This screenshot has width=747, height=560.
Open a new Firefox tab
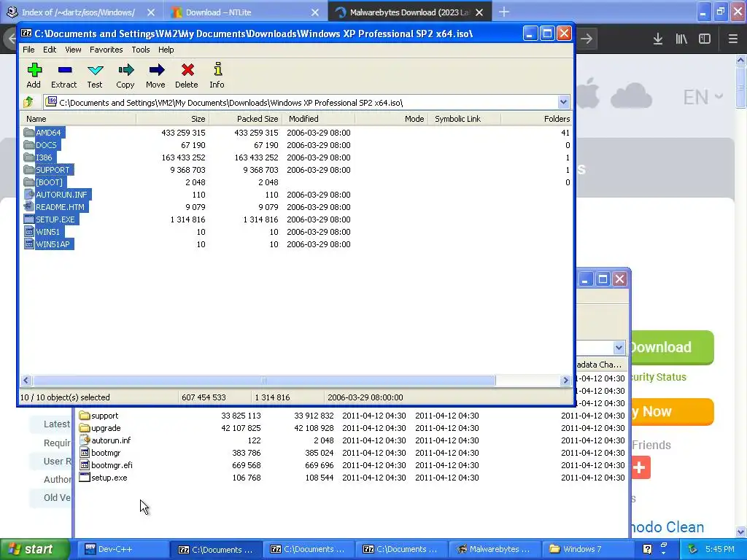click(x=504, y=12)
